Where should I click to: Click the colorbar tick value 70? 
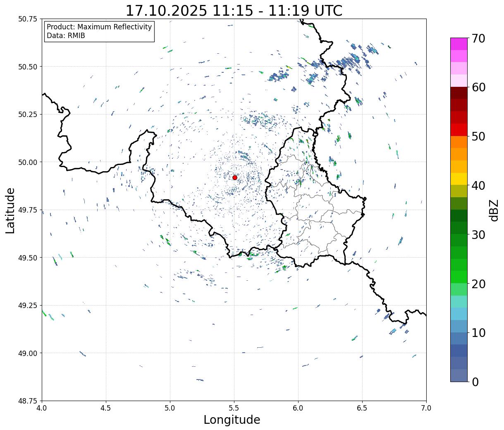pyautogui.click(x=478, y=38)
